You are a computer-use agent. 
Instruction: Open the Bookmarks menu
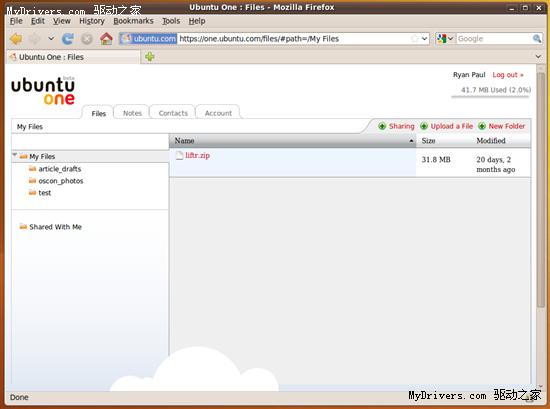[x=133, y=21]
